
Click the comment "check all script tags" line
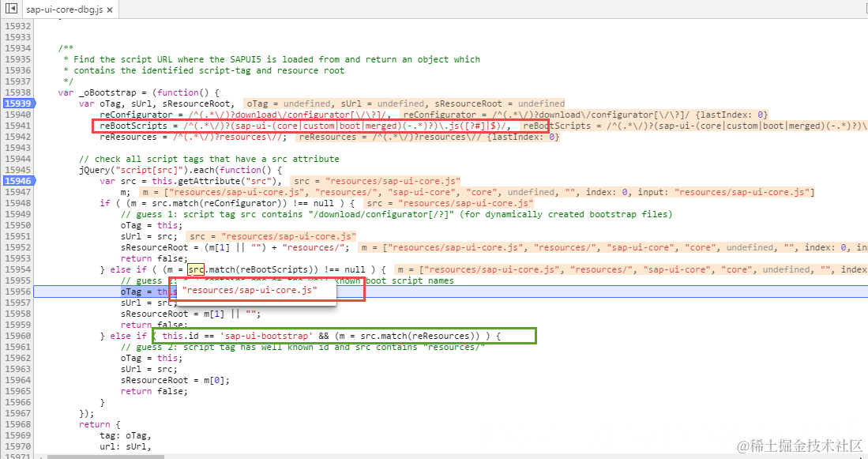(x=209, y=159)
